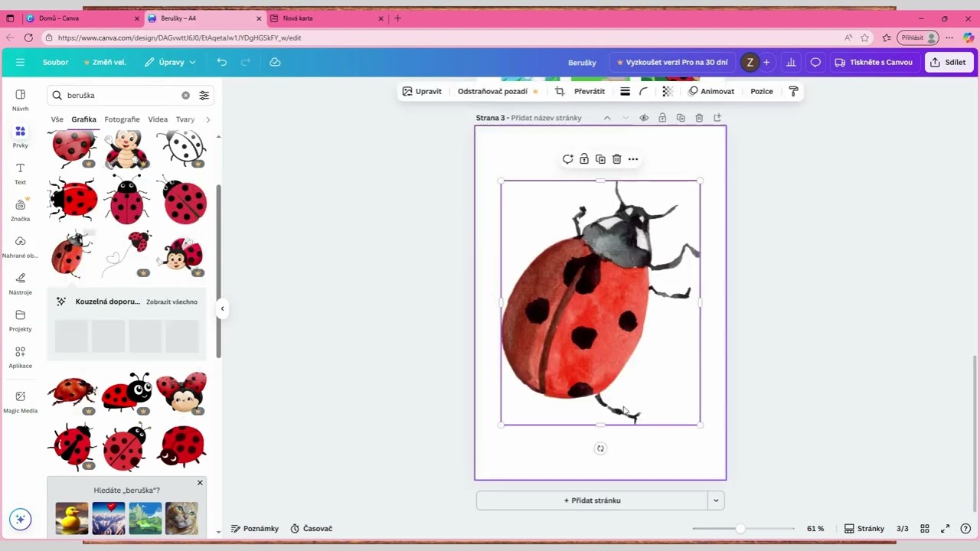Lock page 3 padlock icon
The image size is (980, 551).
point(662,118)
